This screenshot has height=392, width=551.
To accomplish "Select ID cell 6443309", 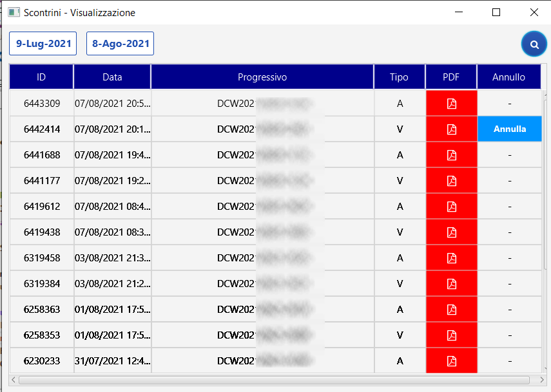I will 42,104.
